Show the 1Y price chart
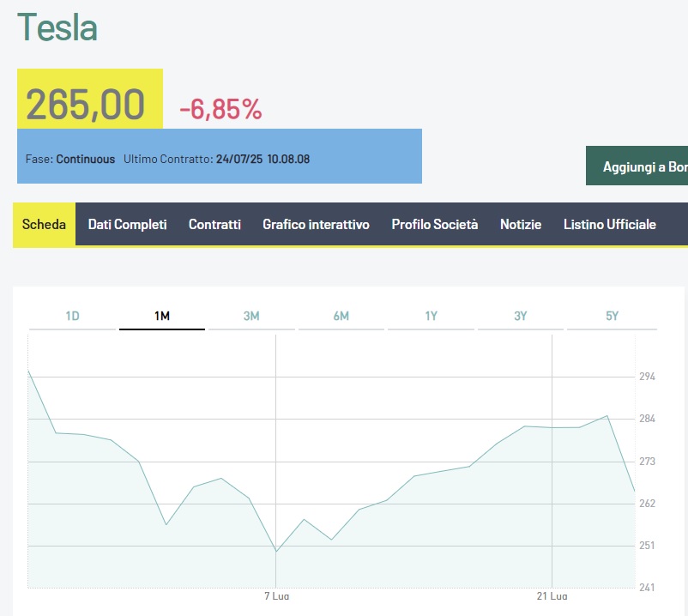 [x=431, y=316]
